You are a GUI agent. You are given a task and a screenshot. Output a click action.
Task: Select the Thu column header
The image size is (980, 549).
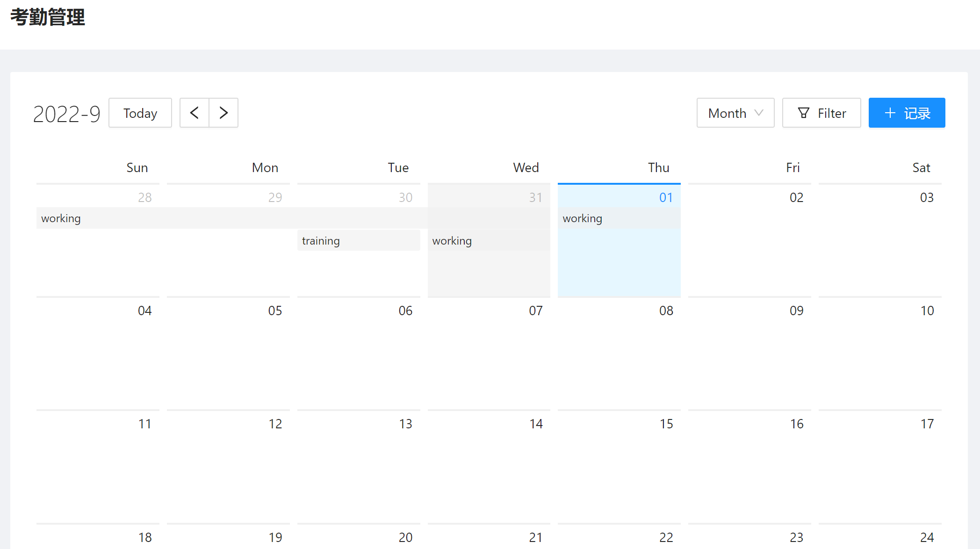click(658, 167)
